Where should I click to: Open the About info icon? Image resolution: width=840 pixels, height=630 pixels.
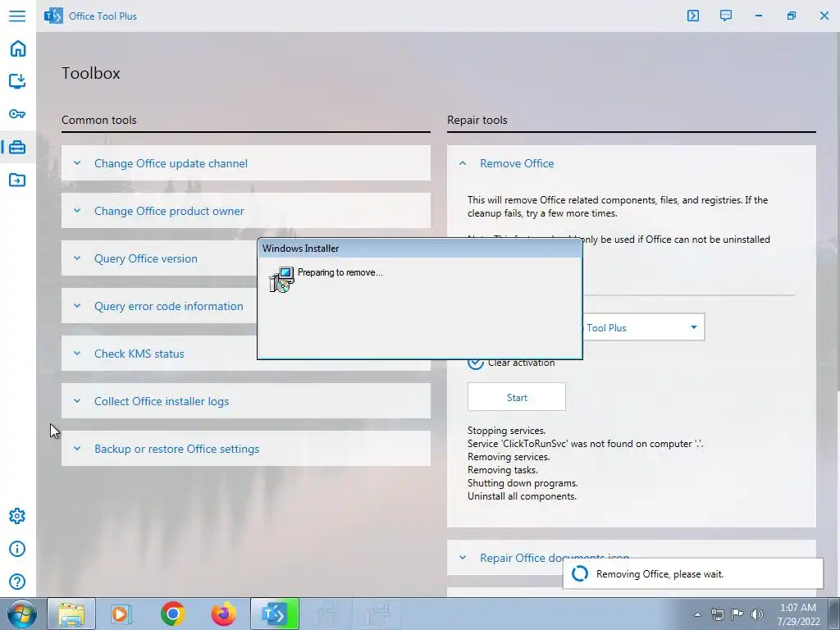coord(17,549)
